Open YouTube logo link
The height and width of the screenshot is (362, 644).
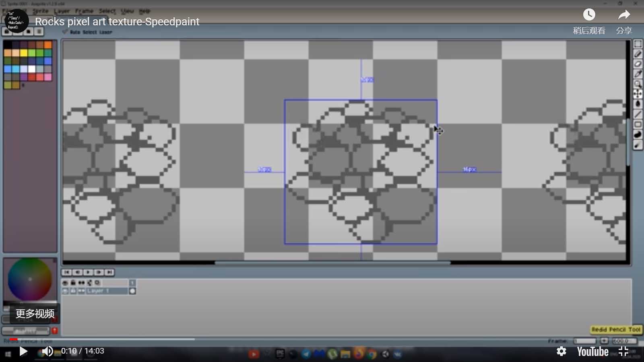[x=592, y=352]
